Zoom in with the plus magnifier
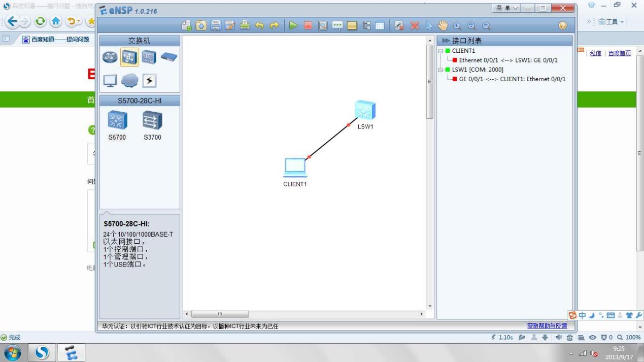Image resolution: width=644 pixels, height=362 pixels. 457,25
